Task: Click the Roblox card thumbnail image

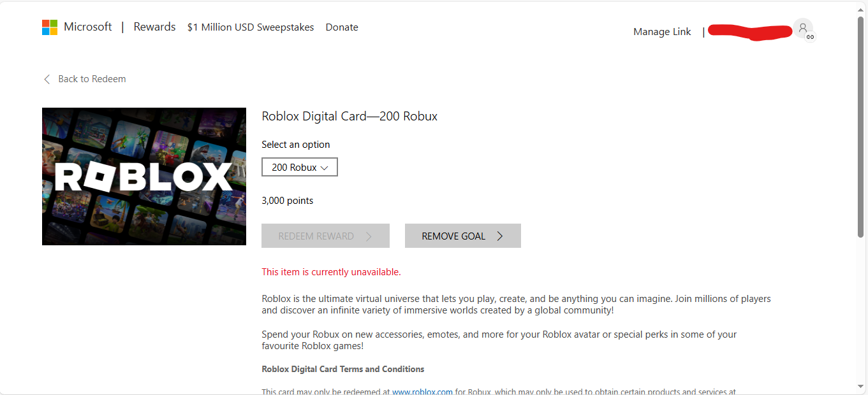Action: [x=144, y=176]
